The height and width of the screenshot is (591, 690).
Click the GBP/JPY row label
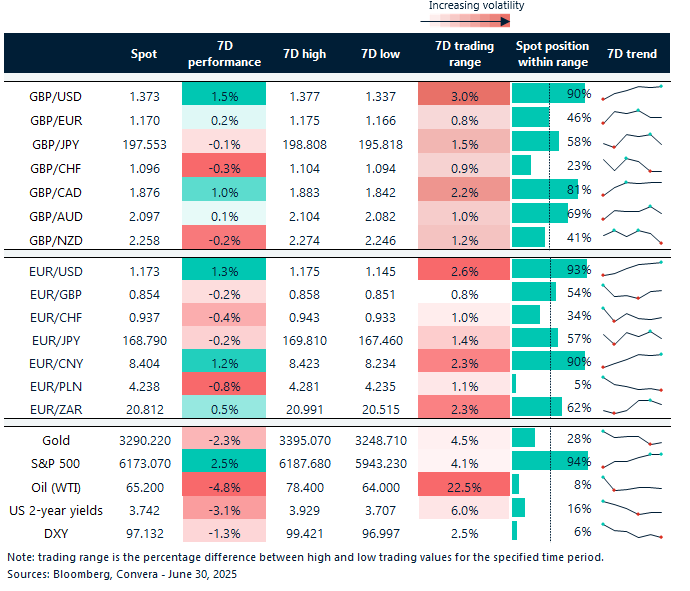pos(55,144)
